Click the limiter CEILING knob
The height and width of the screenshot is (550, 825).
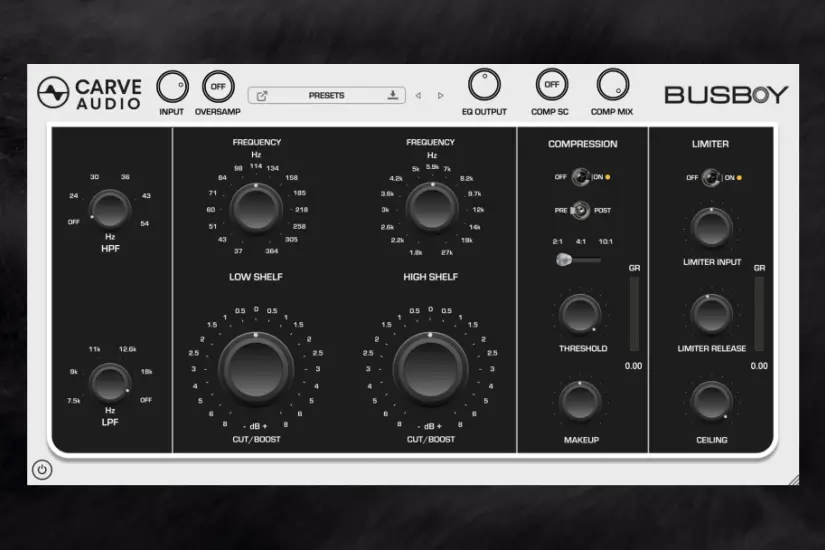710,400
